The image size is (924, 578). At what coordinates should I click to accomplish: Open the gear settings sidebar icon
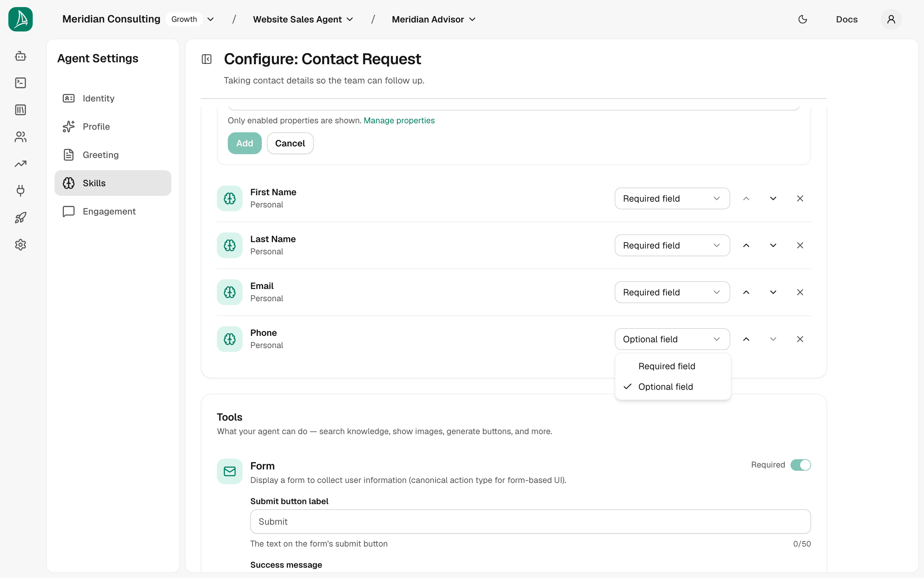coord(21,245)
